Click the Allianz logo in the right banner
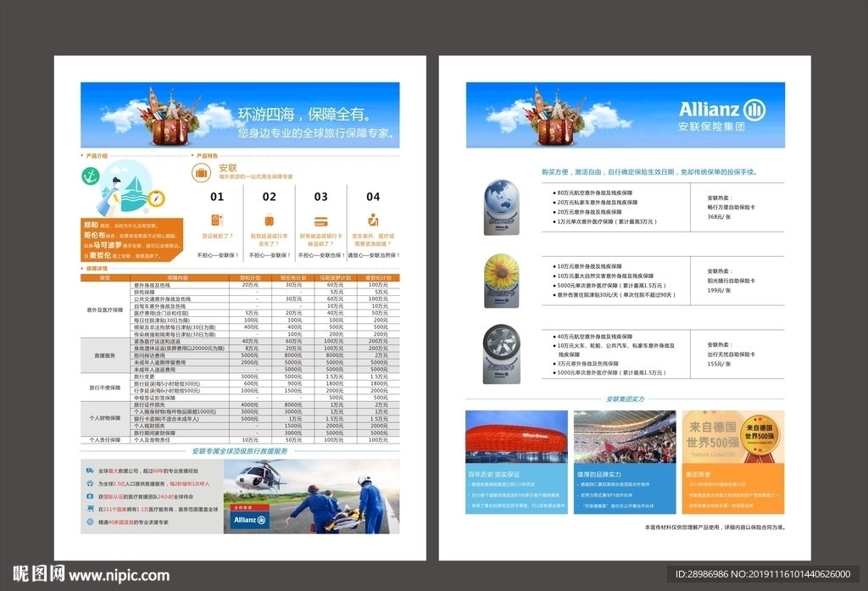 point(722,109)
